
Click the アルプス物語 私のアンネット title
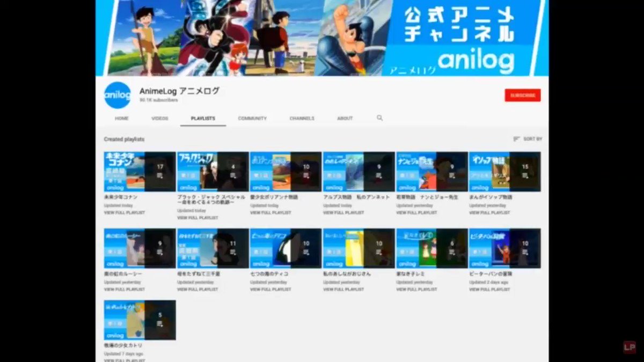point(356,197)
